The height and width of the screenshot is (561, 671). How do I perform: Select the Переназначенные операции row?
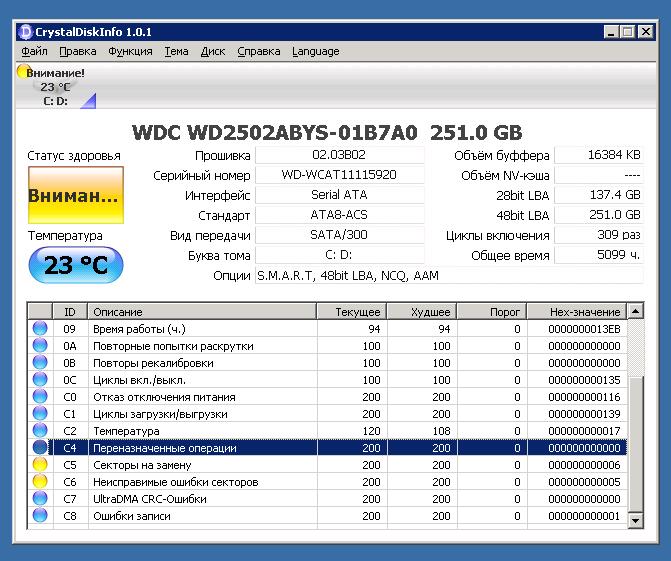point(327,448)
